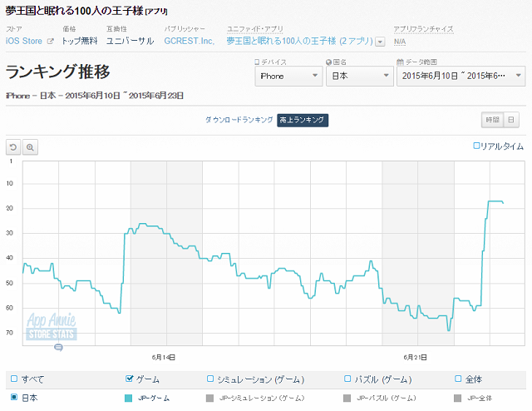
Task: Click the external link icon beside iOS Store
Action: click(51, 41)
